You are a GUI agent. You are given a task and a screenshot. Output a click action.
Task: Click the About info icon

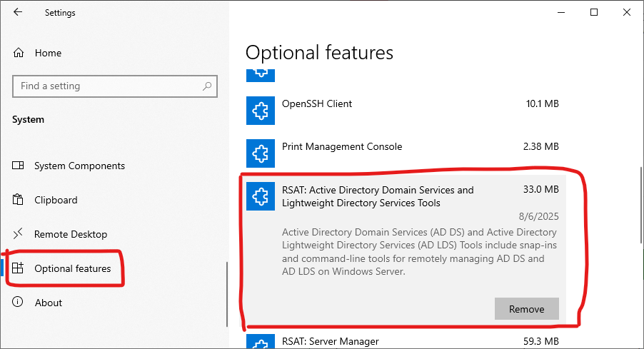coord(18,302)
